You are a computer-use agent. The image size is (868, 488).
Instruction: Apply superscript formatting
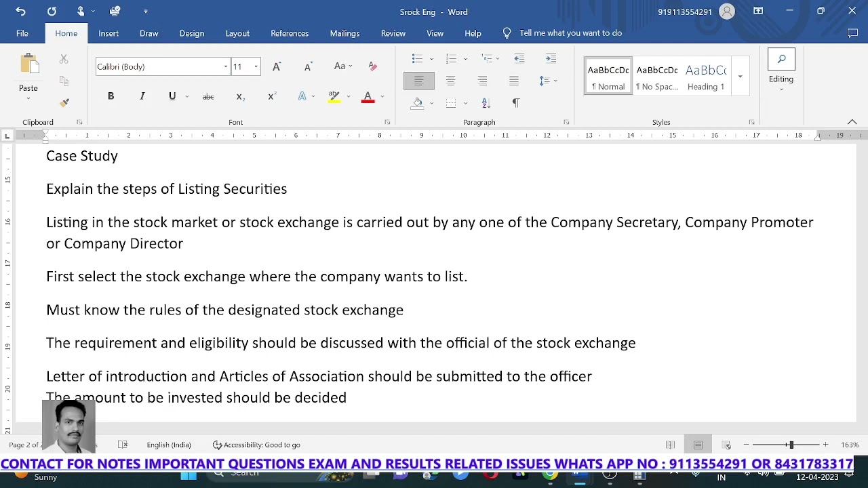(271, 96)
